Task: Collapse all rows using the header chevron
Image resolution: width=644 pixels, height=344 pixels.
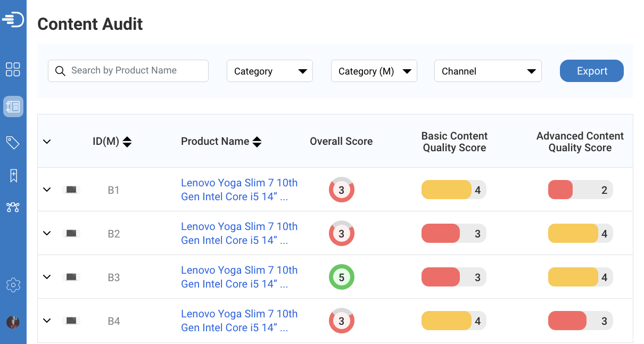Action: (46, 142)
